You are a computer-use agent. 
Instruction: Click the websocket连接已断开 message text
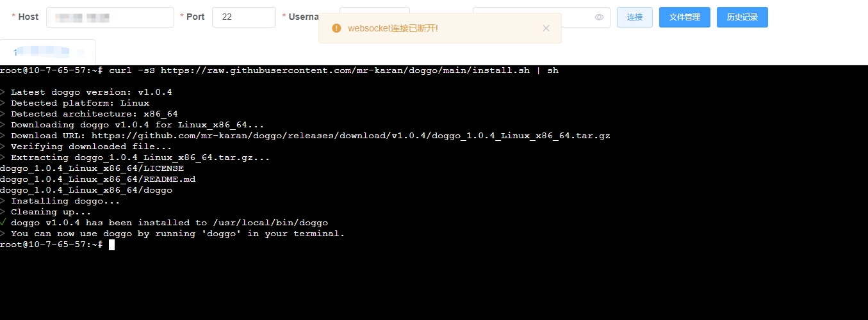[393, 28]
